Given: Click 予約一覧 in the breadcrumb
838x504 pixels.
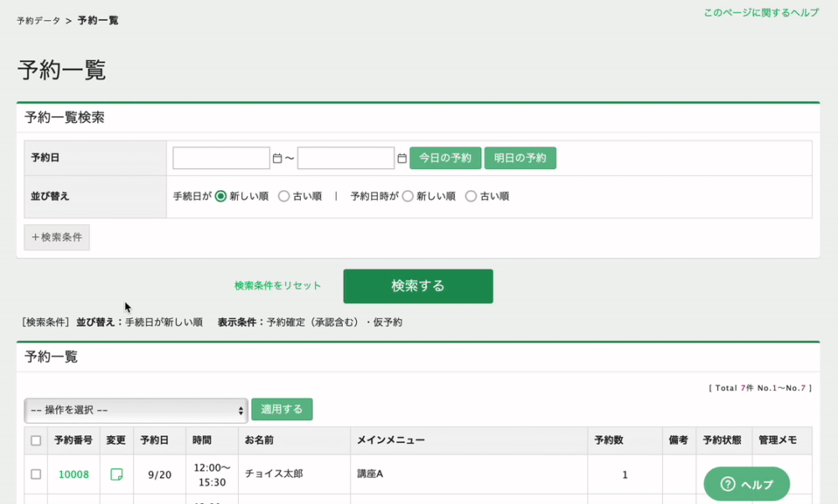Looking at the screenshot, I should coord(96,20).
